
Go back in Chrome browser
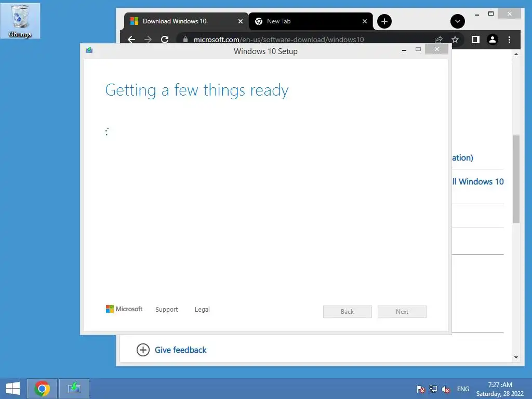click(x=131, y=39)
